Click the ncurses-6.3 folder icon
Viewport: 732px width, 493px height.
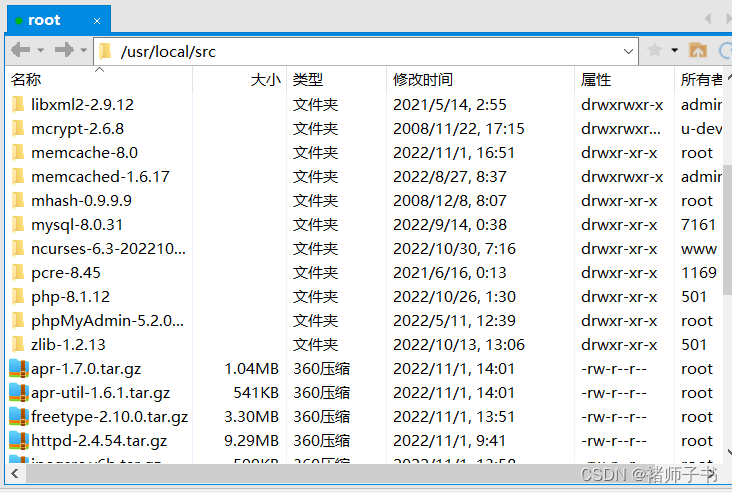click(18, 248)
